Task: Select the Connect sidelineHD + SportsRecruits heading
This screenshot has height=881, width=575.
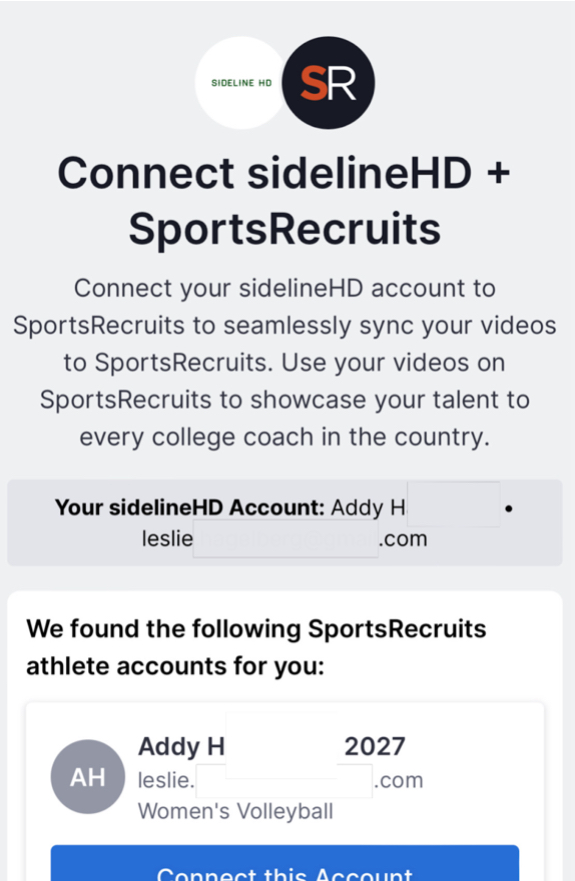Action: [284, 201]
